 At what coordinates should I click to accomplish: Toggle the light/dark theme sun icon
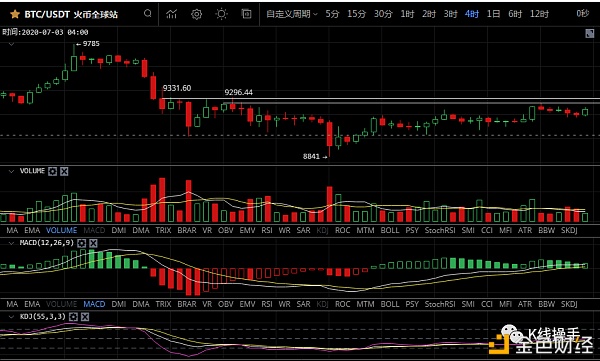click(x=222, y=14)
